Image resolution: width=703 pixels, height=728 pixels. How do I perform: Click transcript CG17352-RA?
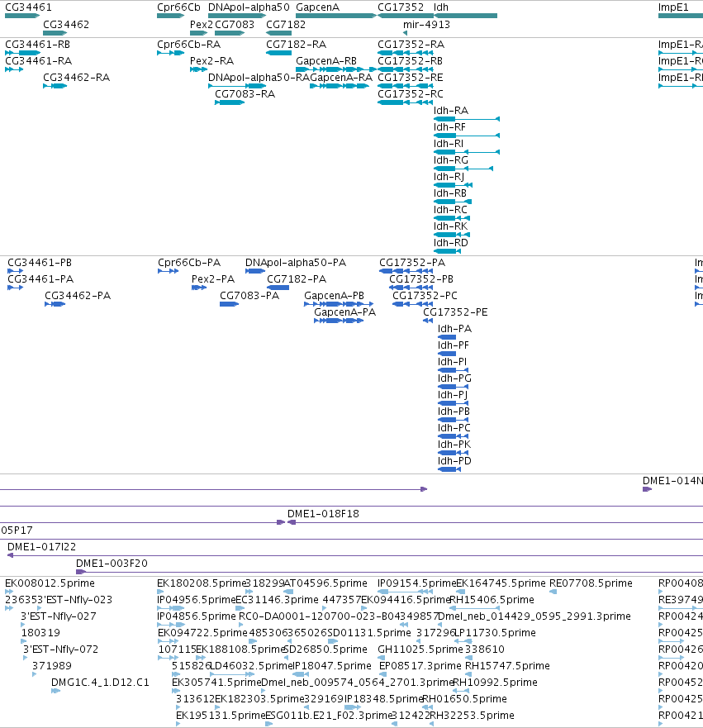(x=406, y=53)
